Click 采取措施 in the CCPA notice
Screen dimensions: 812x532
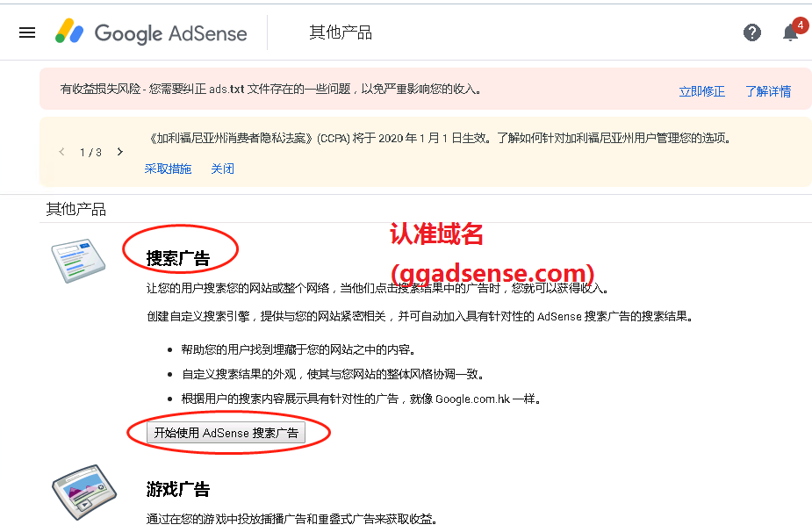168,169
